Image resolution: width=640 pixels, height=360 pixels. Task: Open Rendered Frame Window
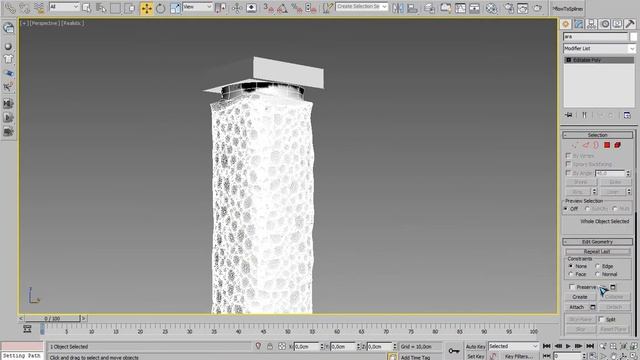[523, 8]
